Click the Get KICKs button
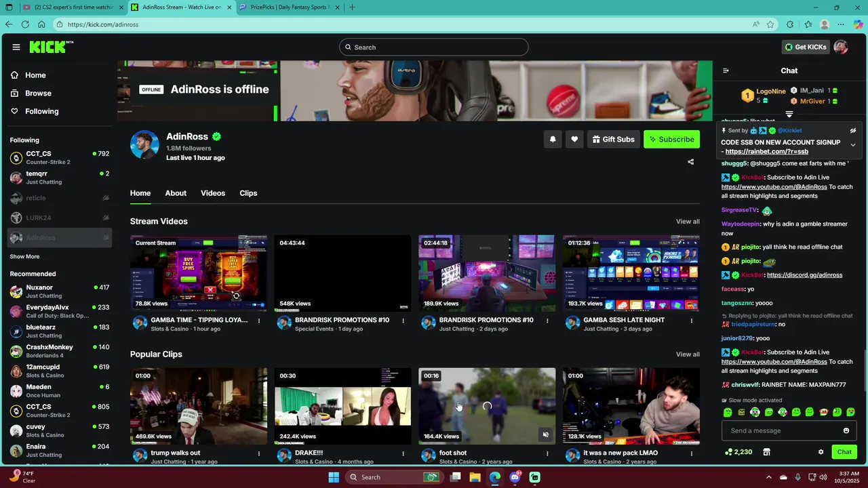The height and width of the screenshot is (488, 868). [x=806, y=47]
